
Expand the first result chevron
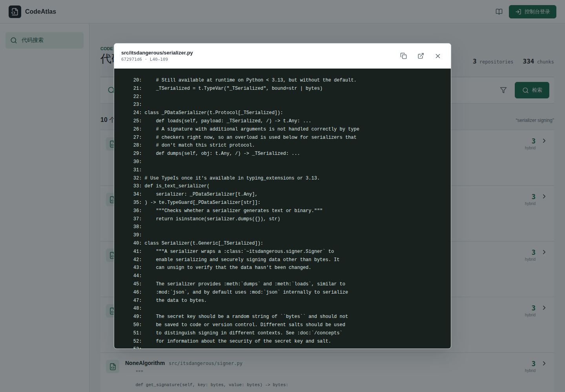click(544, 141)
